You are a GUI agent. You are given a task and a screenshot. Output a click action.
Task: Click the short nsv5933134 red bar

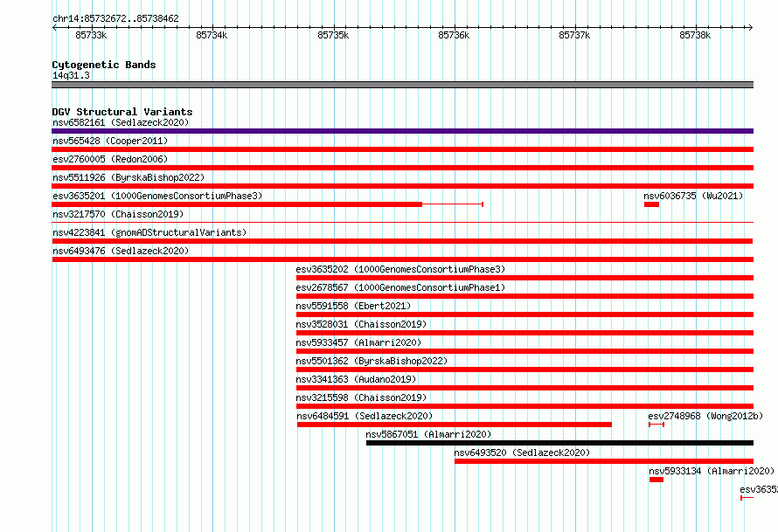pos(656,480)
